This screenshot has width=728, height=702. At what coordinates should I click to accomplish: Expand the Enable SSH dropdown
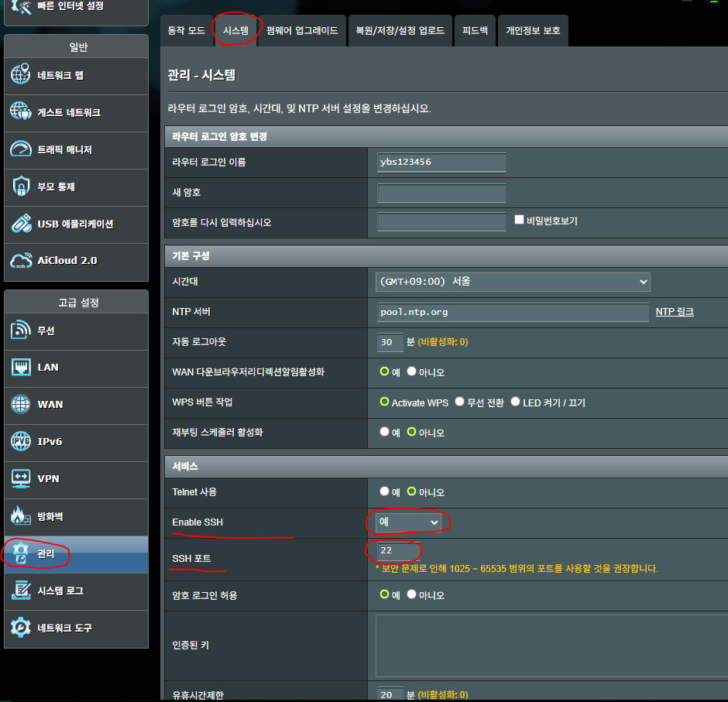click(408, 522)
